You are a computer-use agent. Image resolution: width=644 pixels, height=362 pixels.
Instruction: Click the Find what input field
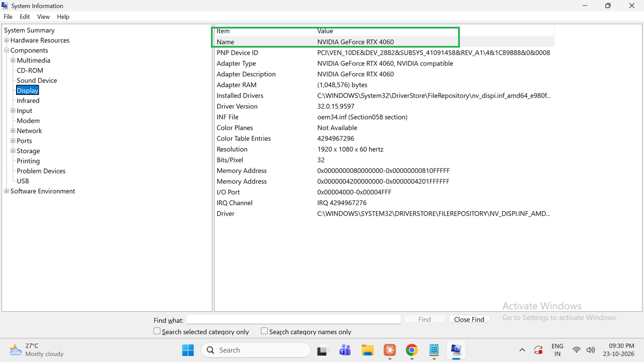(294, 319)
